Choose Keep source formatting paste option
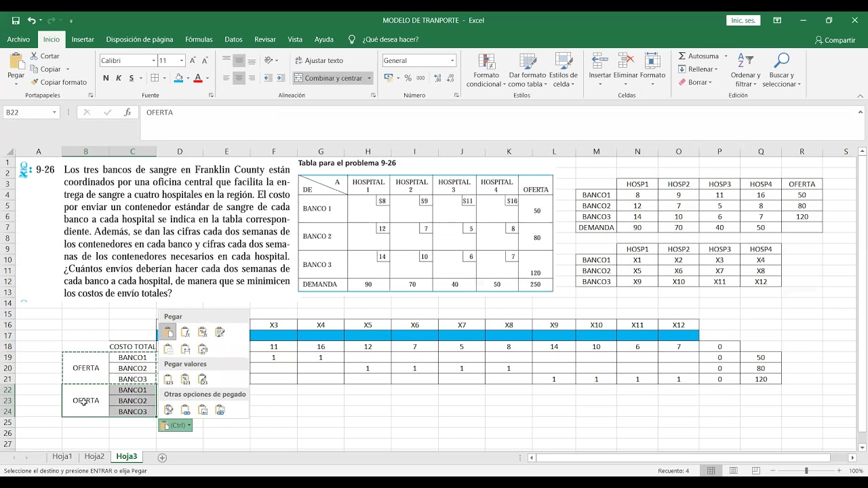 coord(219,332)
